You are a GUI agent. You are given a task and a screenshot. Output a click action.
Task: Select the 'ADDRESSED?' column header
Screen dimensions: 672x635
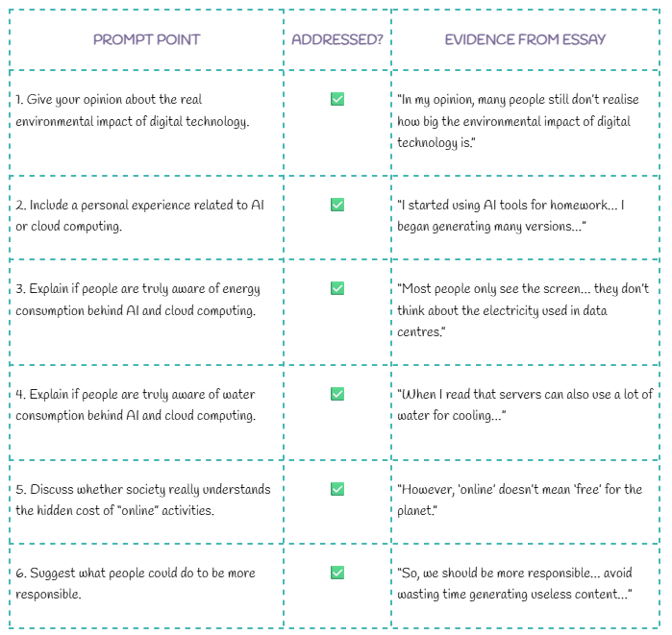[x=337, y=40]
